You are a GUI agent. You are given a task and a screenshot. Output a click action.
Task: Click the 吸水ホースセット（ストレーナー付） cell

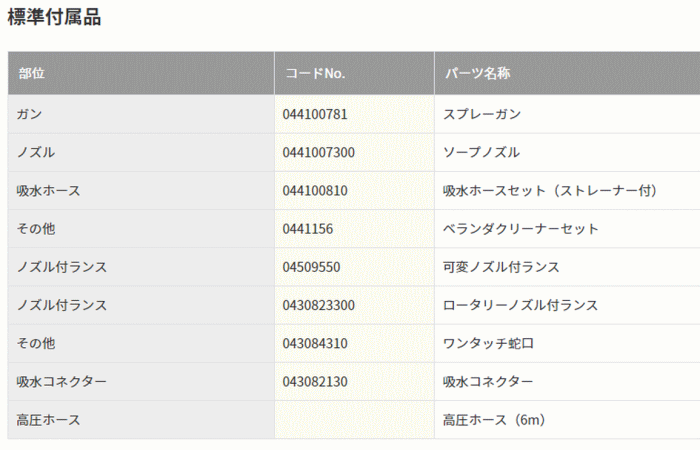coord(550,190)
